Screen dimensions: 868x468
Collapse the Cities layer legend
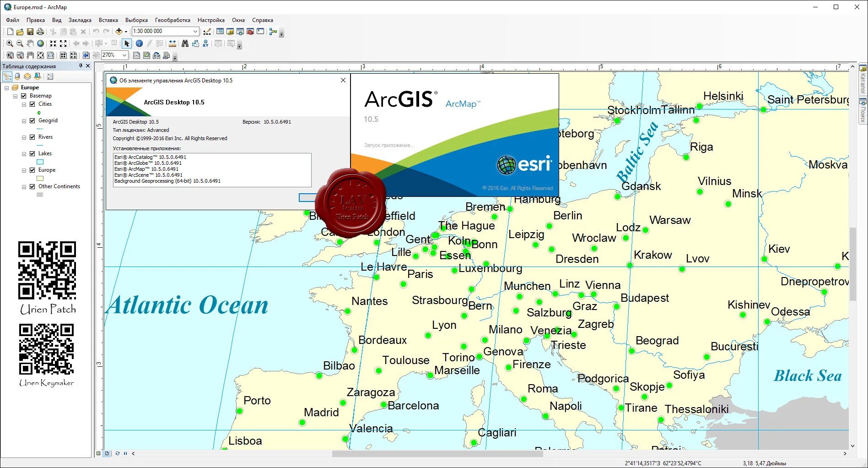[x=24, y=104]
